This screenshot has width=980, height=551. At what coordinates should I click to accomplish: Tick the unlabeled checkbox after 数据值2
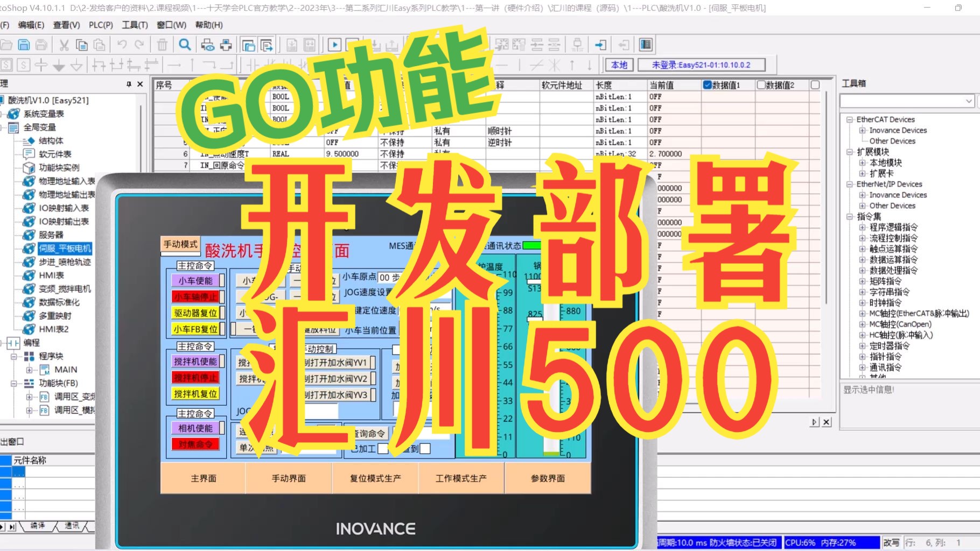click(x=815, y=84)
